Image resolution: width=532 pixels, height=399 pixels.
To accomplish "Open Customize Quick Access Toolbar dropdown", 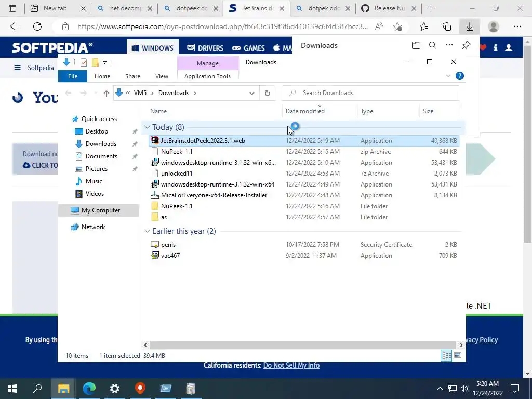I will [104, 62].
